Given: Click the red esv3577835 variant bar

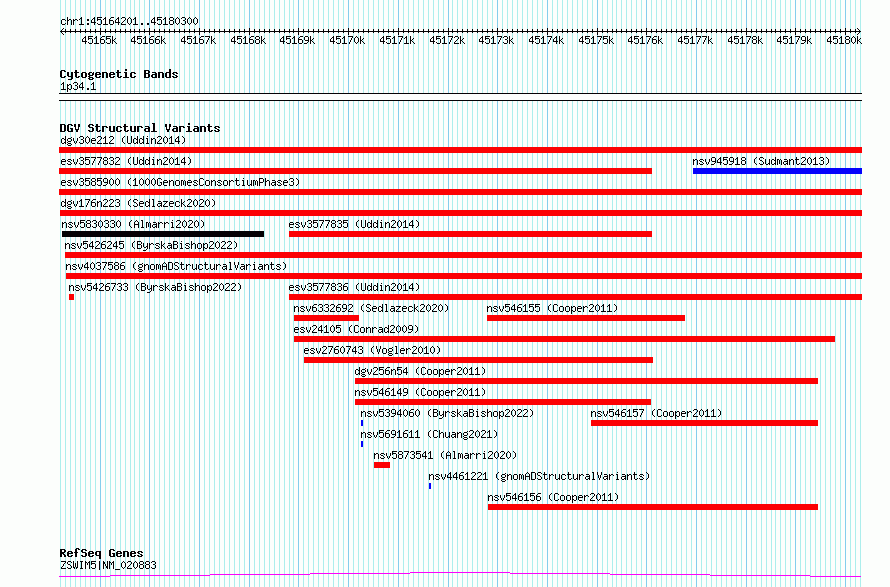Looking at the screenshot, I should pyautogui.click(x=471, y=234).
